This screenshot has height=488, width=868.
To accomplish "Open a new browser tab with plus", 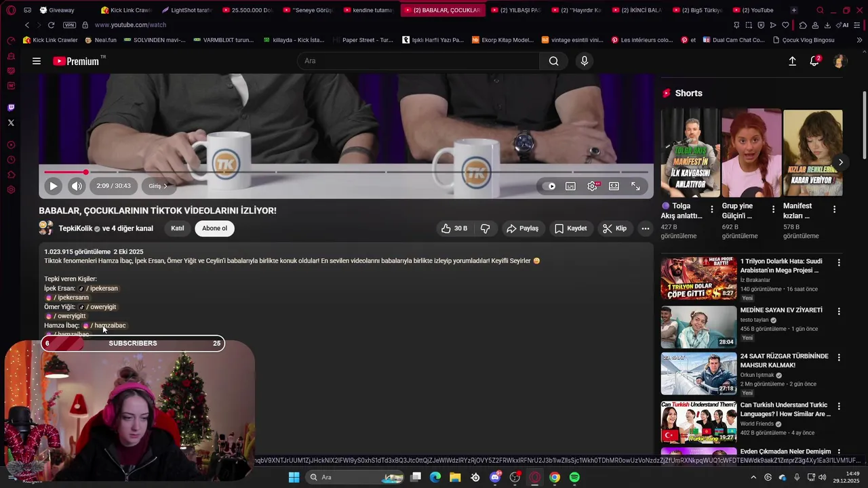I will click(x=794, y=10).
